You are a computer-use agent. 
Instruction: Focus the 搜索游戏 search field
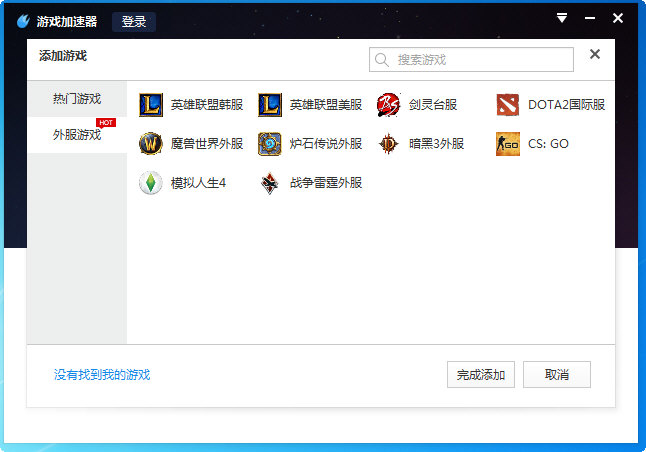pyautogui.click(x=471, y=60)
